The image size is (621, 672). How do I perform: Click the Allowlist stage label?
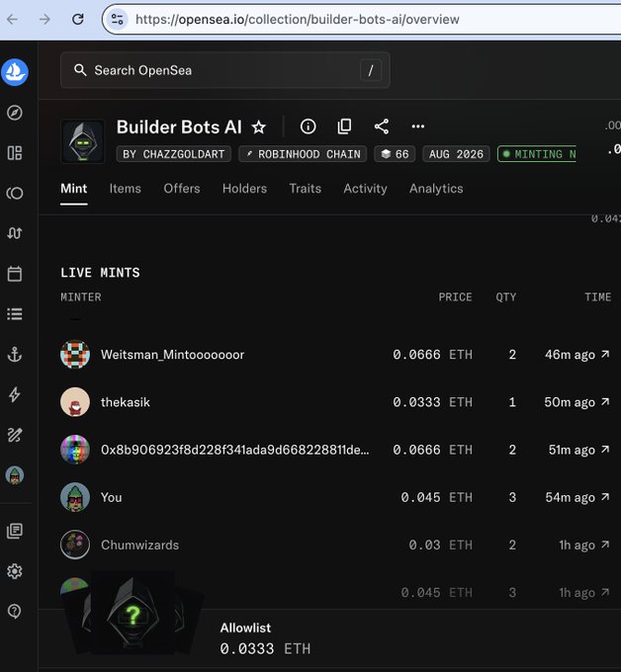[x=245, y=628]
